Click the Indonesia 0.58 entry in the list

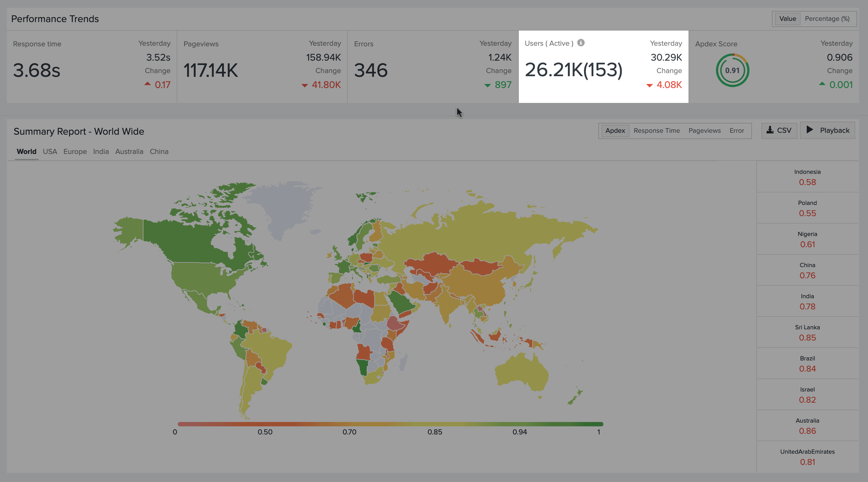click(x=807, y=177)
